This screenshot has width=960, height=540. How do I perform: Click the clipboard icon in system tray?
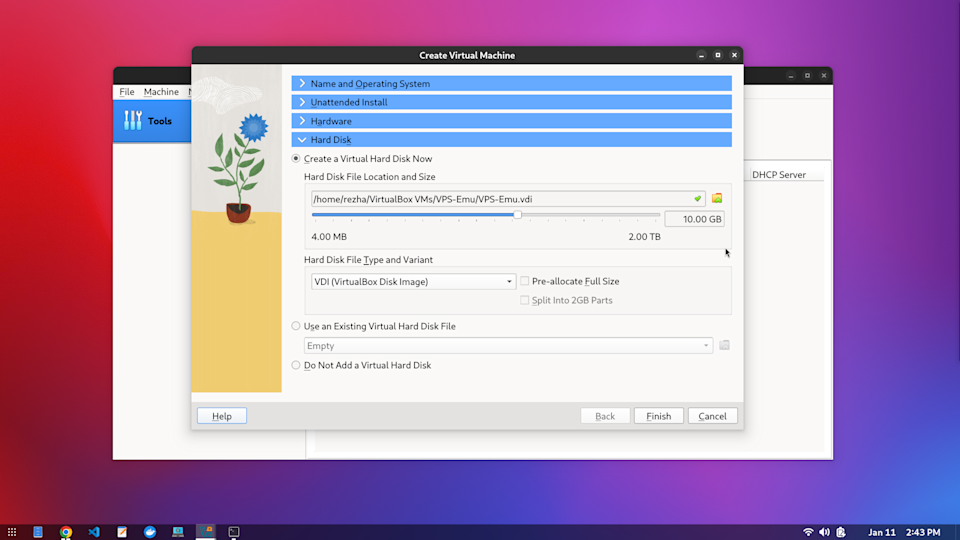(x=841, y=532)
